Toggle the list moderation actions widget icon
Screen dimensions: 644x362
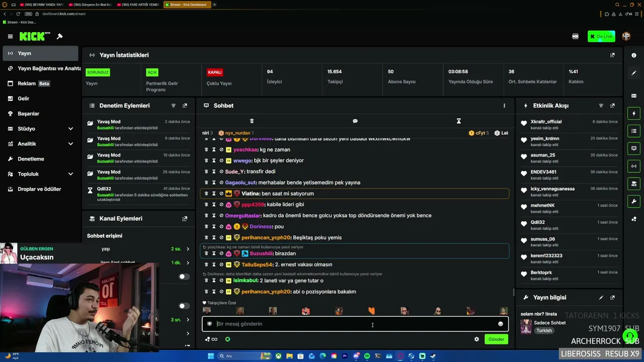pos(634,131)
